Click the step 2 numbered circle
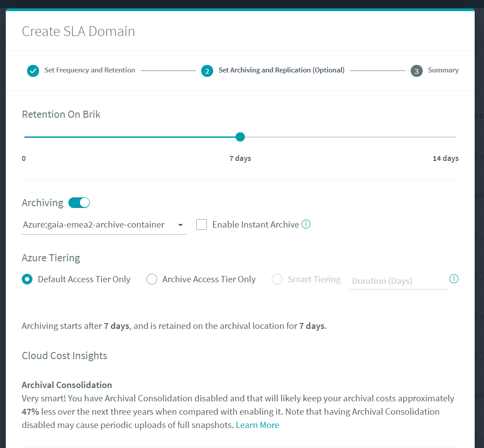The width and height of the screenshot is (484, 448). [207, 71]
